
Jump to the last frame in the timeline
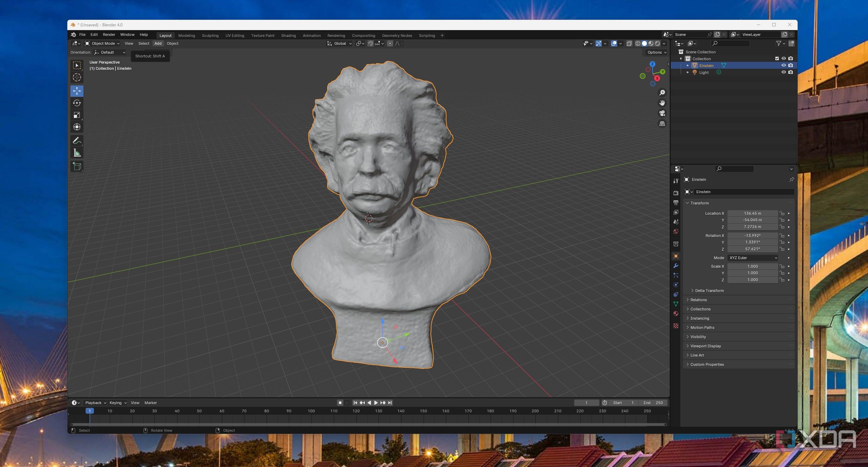[x=390, y=403]
